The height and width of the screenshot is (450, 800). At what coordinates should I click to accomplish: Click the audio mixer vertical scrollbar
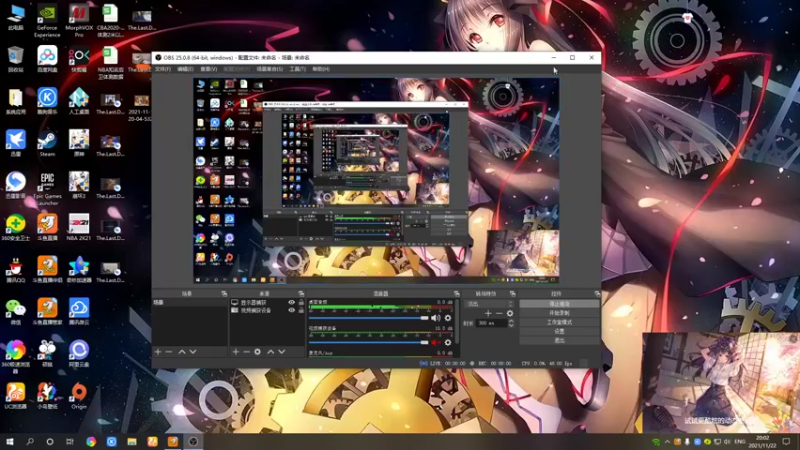point(457,321)
